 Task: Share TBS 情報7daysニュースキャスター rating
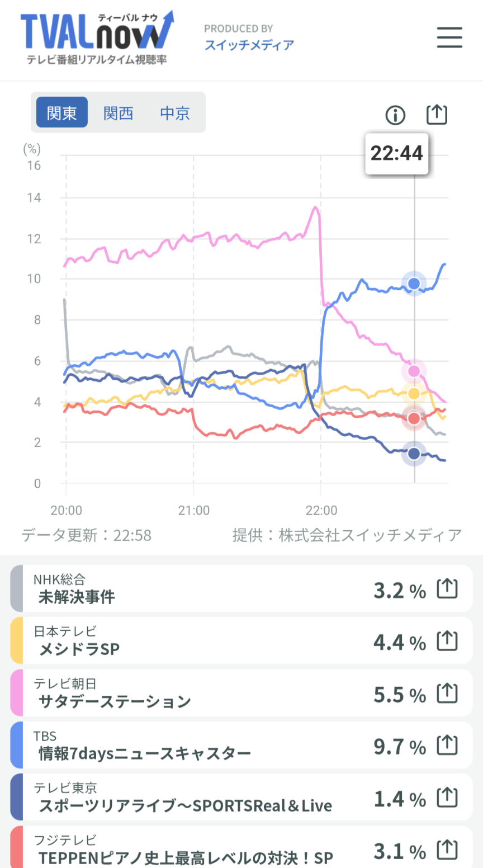click(x=447, y=746)
